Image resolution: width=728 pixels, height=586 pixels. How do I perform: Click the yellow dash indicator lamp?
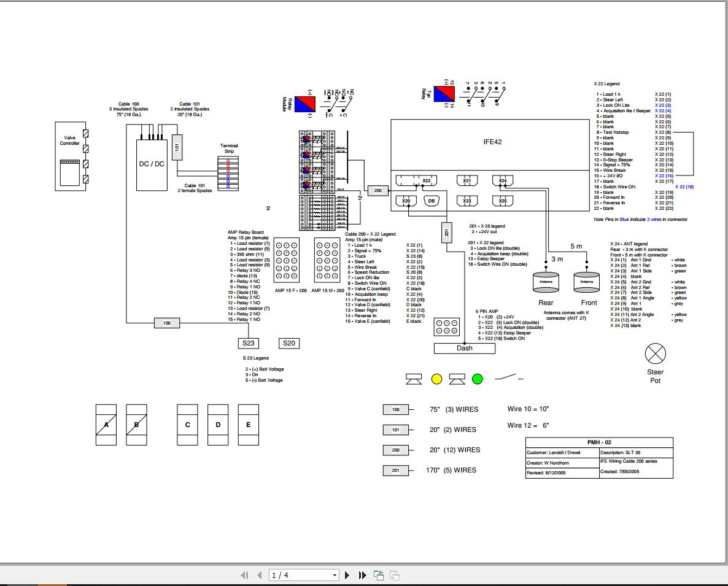[436, 379]
